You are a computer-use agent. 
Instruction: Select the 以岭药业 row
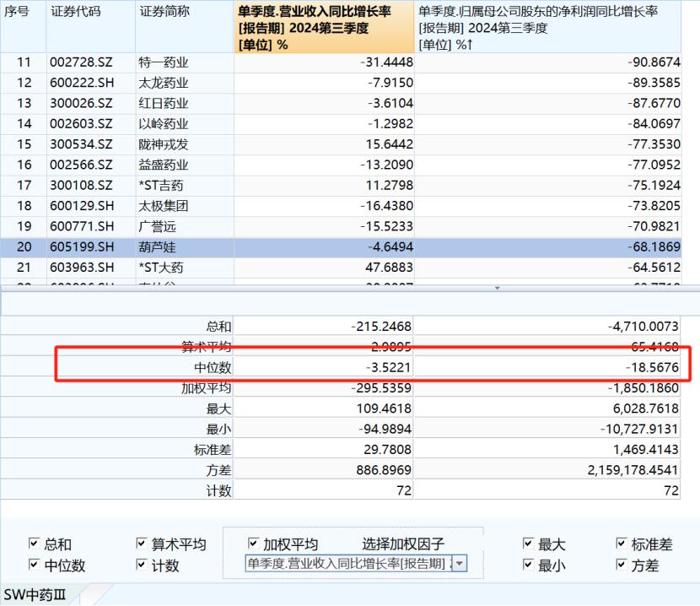point(341,124)
